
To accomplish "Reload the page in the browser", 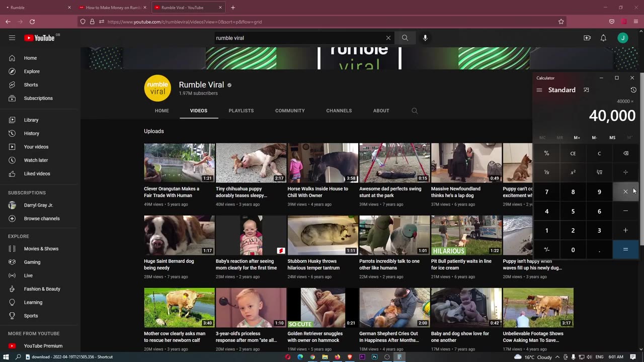I will coord(32,22).
